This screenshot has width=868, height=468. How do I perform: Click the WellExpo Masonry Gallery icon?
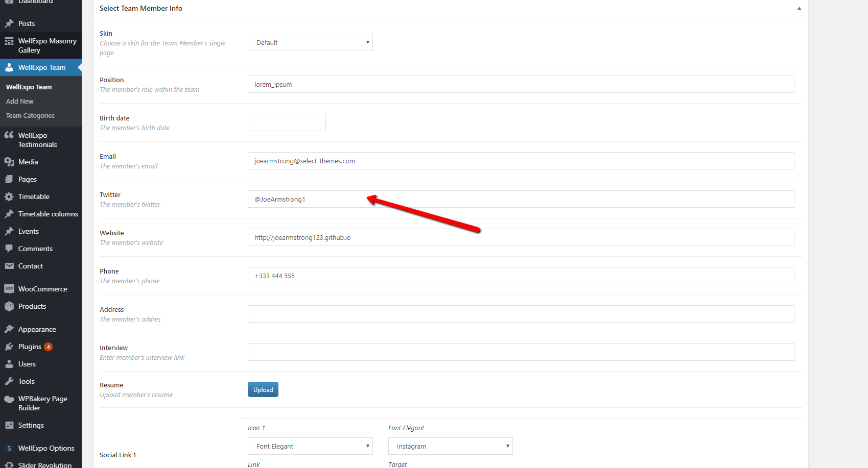coord(9,41)
